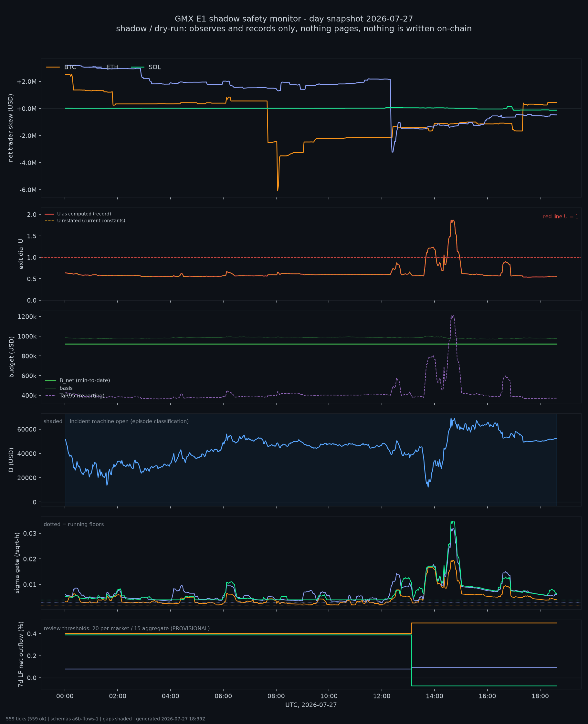
Task: Select the '60000' tick on the D axis
Action: tap(27, 429)
